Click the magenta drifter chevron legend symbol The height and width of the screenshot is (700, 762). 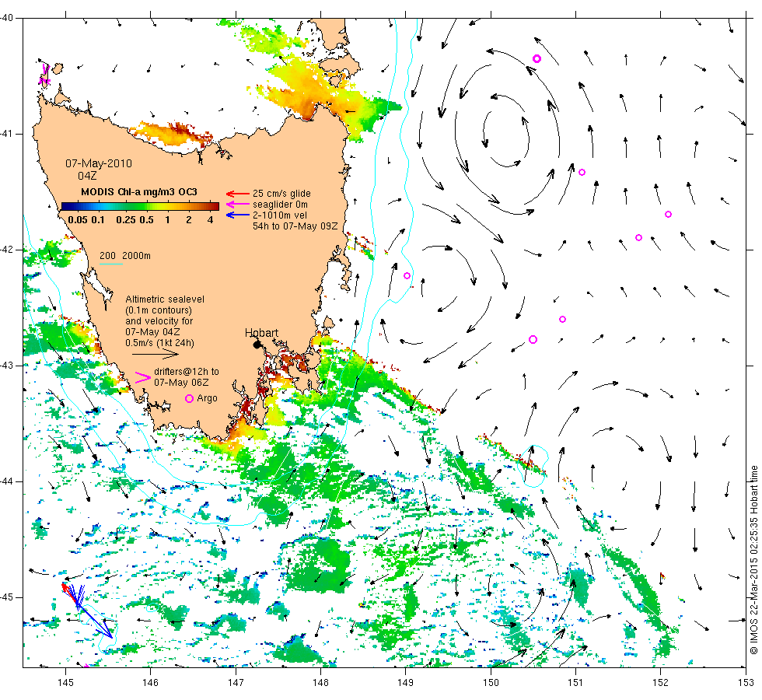coord(142,377)
